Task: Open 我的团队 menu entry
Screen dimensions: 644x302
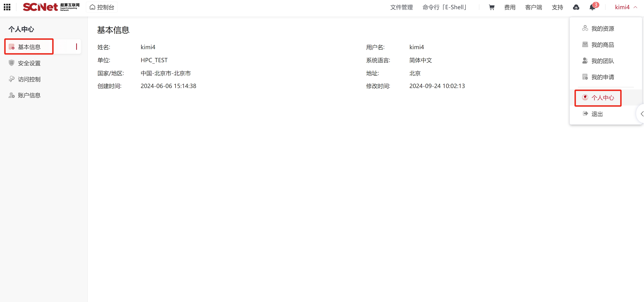Action: (603, 61)
